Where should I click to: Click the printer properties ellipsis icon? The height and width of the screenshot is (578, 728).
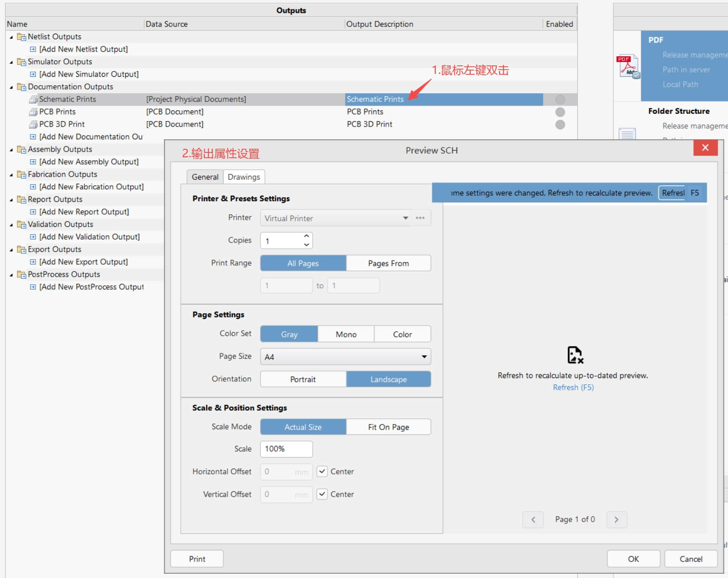coord(420,218)
